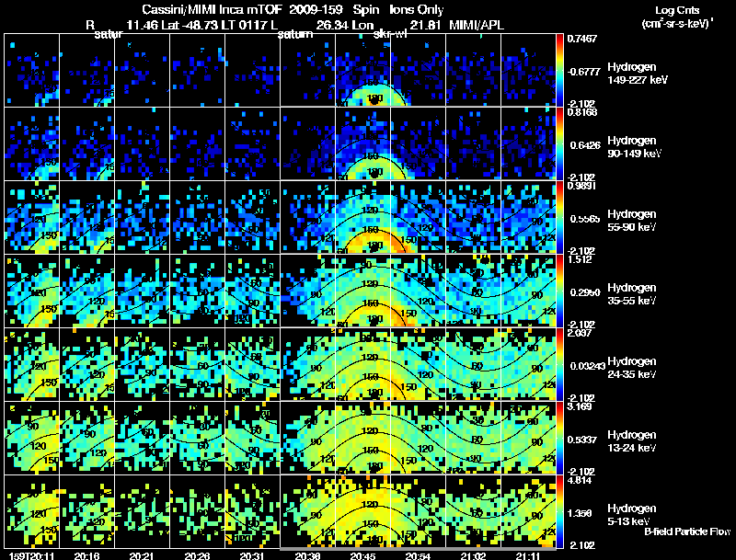Select the 24-35 keV panel at 21:11
736x560 pixels.
(x=528, y=365)
